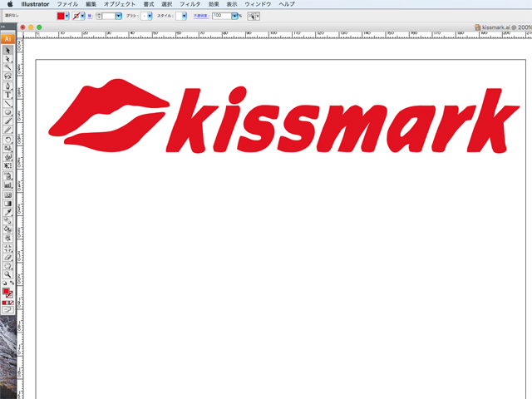Screen dimensions: 532x399
Task: Select the Gradient tool
Action: [x=7, y=204]
